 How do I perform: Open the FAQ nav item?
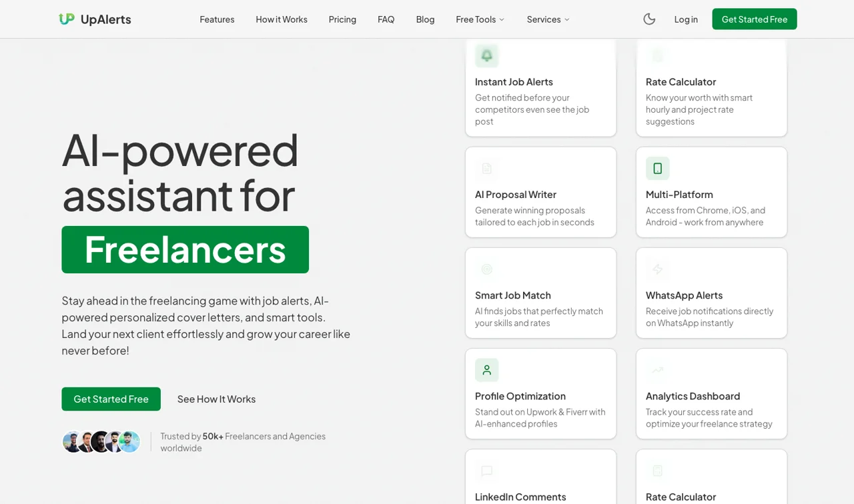[x=386, y=19]
